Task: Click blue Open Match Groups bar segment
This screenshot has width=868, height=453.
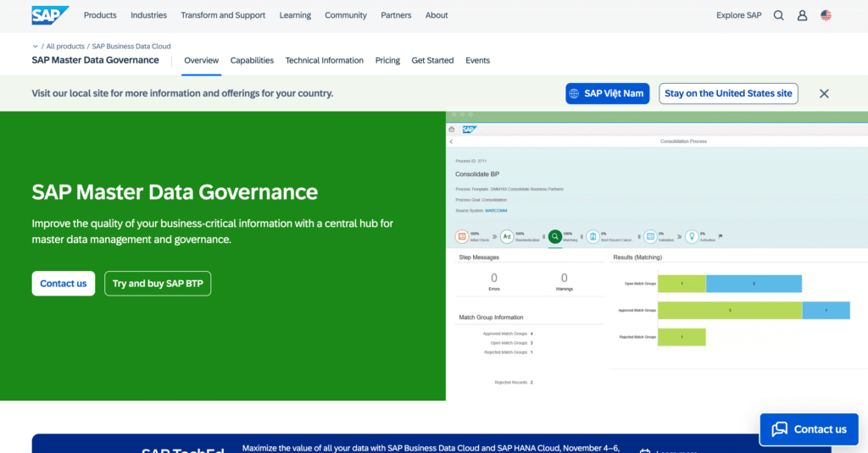Action: point(754,284)
